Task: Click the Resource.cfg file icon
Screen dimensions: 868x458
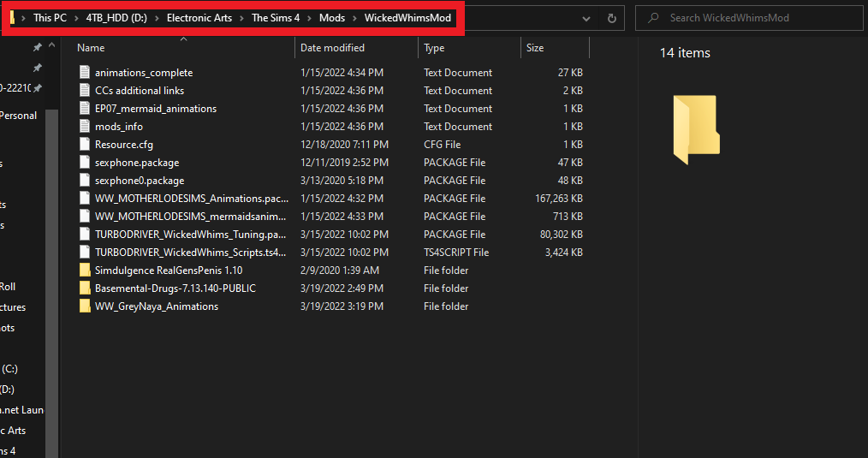Action: pyautogui.click(x=85, y=144)
